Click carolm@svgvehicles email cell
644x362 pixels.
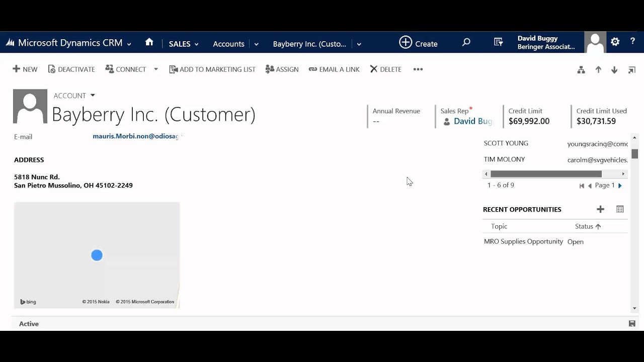coord(598,160)
